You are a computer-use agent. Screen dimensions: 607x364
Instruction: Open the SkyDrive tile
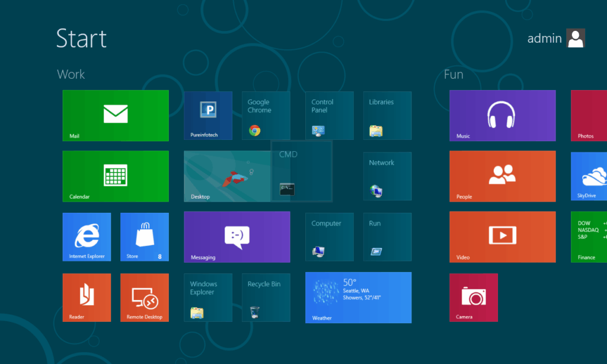[x=589, y=176]
